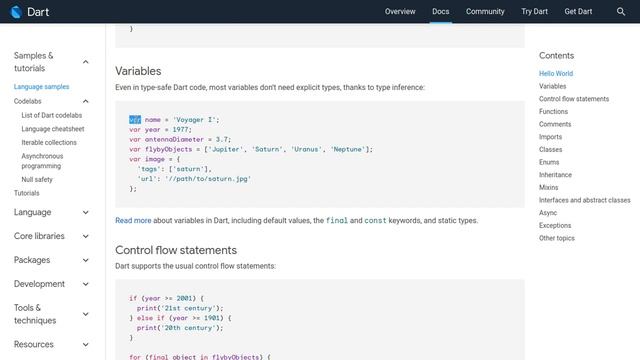Image resolution: width=640 pixels, height=360 pixels.
Task: Open the List of Dart codelabs link
Action: (51, 115)
